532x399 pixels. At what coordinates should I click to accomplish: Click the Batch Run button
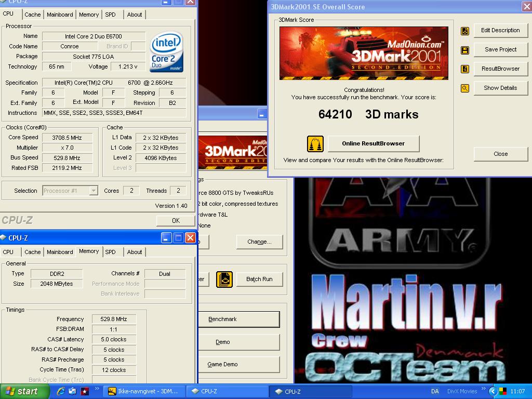click(x=259, y=279)
